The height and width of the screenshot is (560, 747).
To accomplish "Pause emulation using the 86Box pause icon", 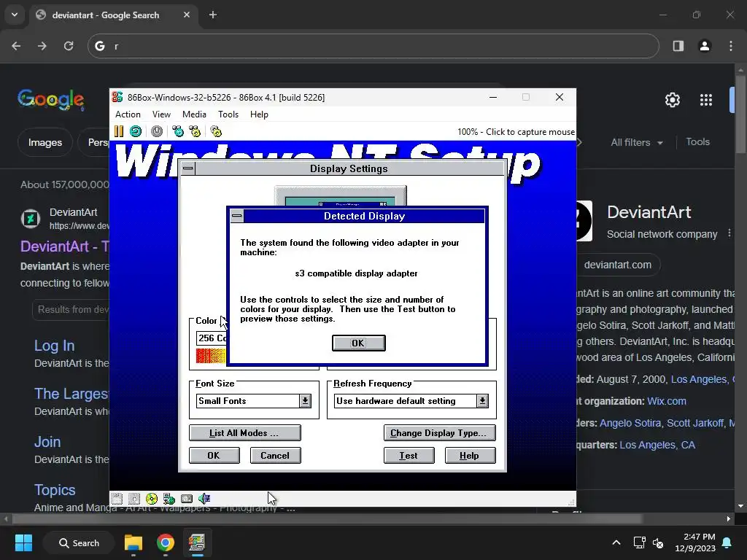I will coord(119,131).
